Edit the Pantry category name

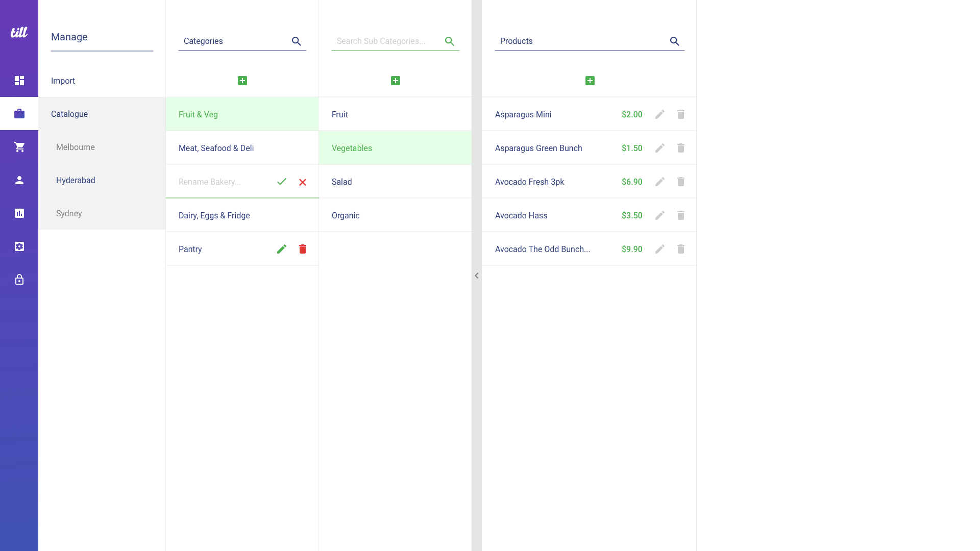click(x=282, y=249)
